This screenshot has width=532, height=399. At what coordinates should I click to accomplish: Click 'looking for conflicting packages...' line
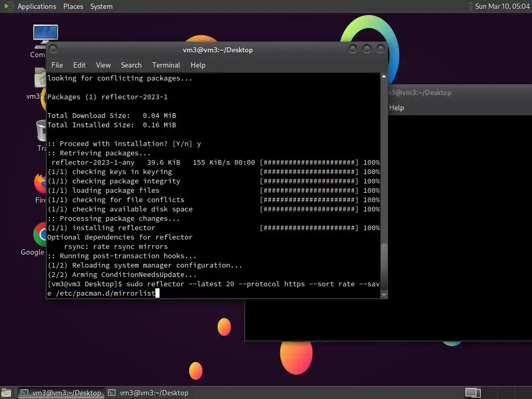(x=120, y=78)
